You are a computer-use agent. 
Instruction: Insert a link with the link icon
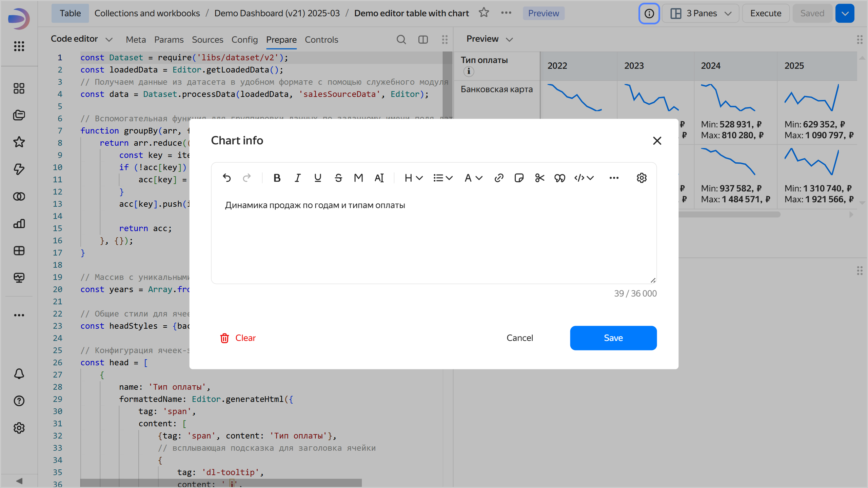tap(499, 178)
